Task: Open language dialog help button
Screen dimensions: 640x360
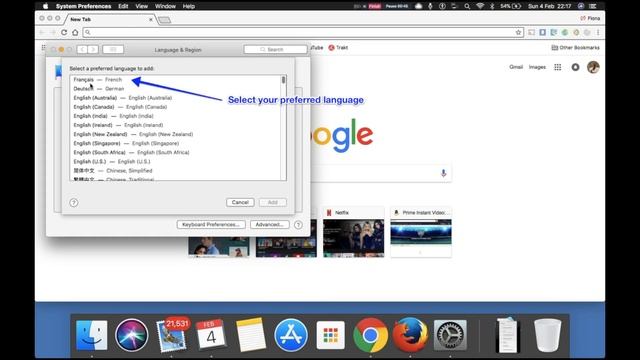Action: click(x=74, y=202)
